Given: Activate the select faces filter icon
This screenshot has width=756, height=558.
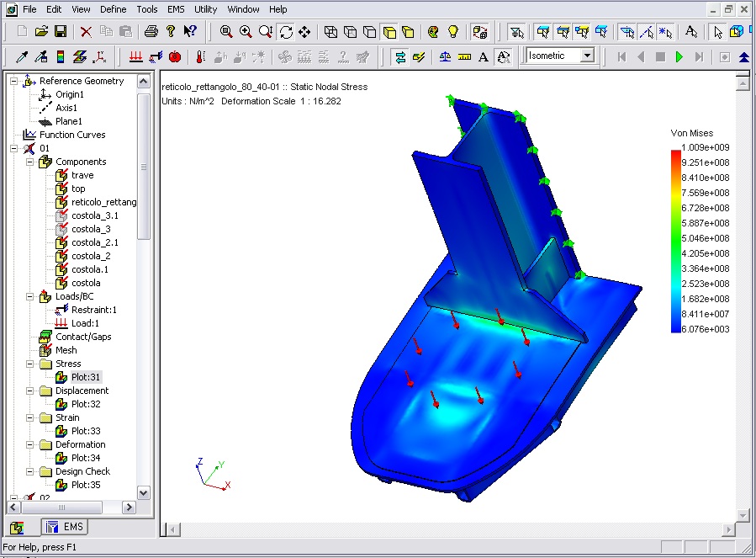Looking at the screenshot, I should pyautogui.click(x=543, y=32).
